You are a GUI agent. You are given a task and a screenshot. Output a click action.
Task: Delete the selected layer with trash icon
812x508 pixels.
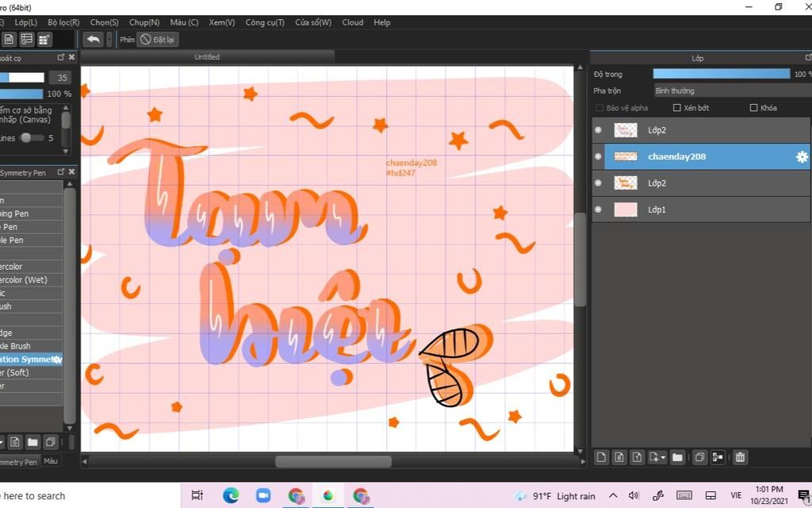[x=740, y=457]
